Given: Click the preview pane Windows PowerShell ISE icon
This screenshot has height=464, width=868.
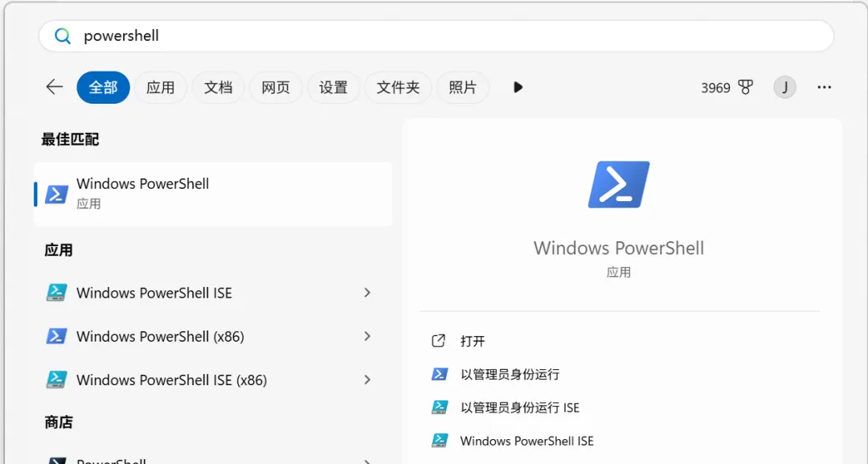Looking at the screenshot, I should tap(440, 441).
